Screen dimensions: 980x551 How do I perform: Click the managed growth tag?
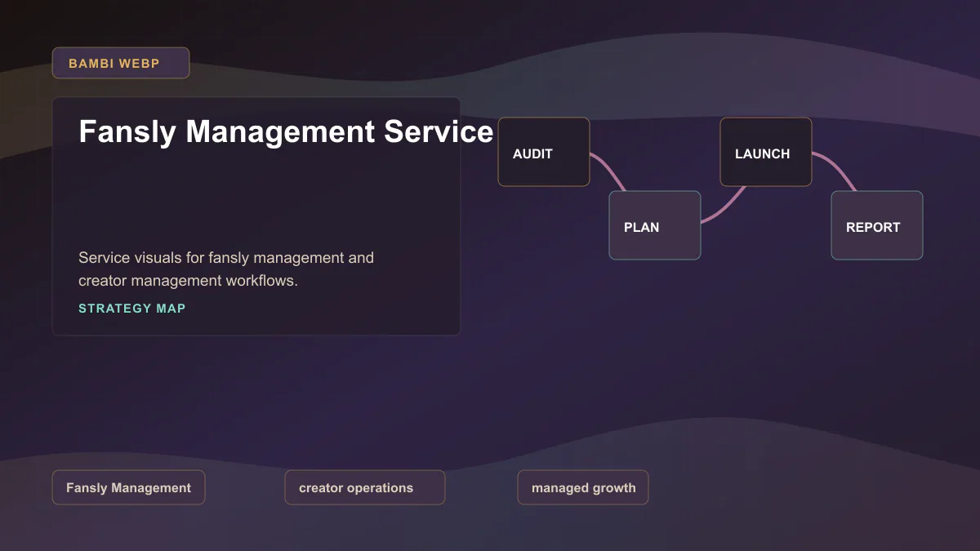tap(583, 487)
